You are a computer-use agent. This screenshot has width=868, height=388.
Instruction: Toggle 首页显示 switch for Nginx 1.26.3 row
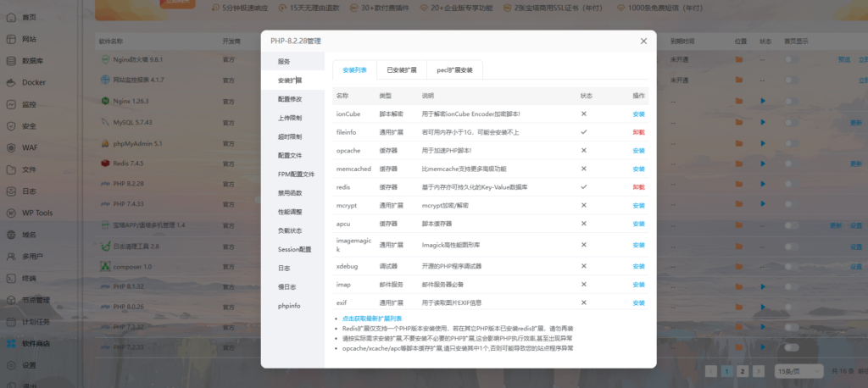[x=791, y=102]
